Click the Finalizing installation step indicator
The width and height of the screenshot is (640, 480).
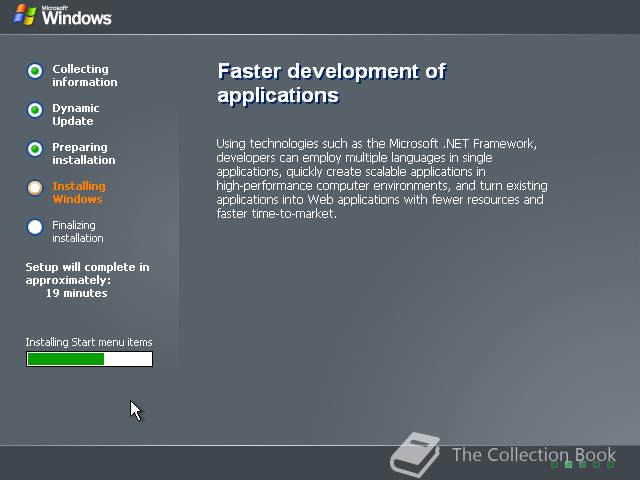tap(35, 227)
